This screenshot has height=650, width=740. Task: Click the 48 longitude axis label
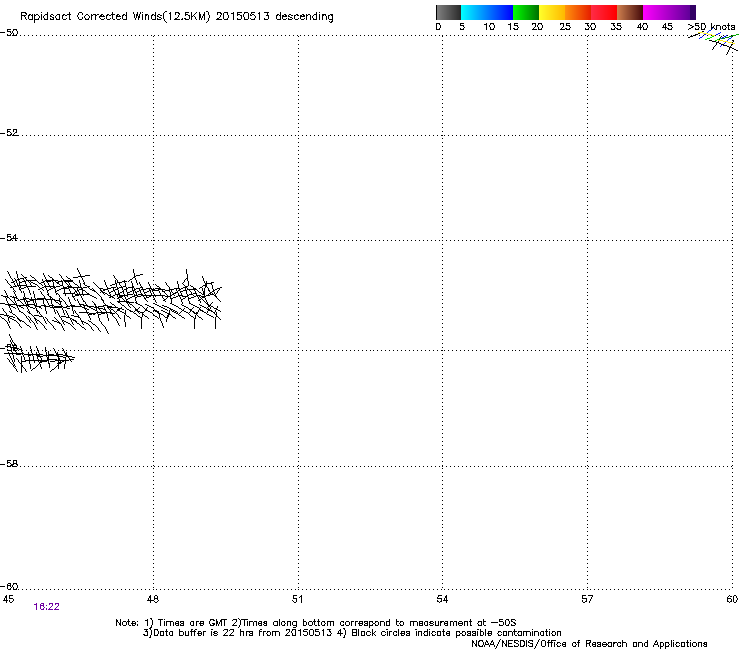pos(152,599)
